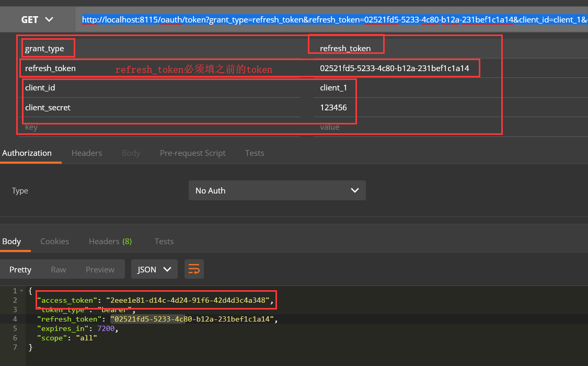Click the "expires_in" key in the response
This screenshot has width=588, height=366.
[x=63, y=328]
